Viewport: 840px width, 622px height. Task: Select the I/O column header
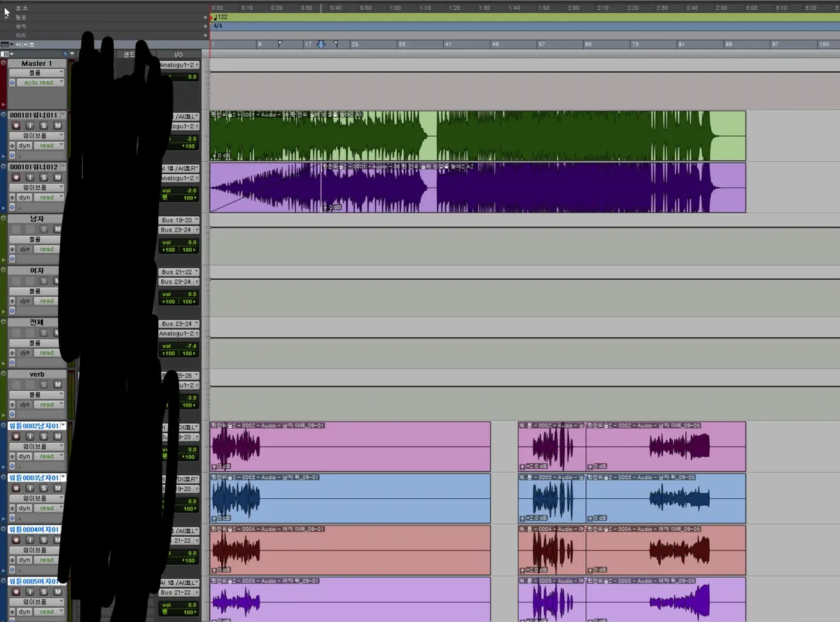(x=178, y=54)
